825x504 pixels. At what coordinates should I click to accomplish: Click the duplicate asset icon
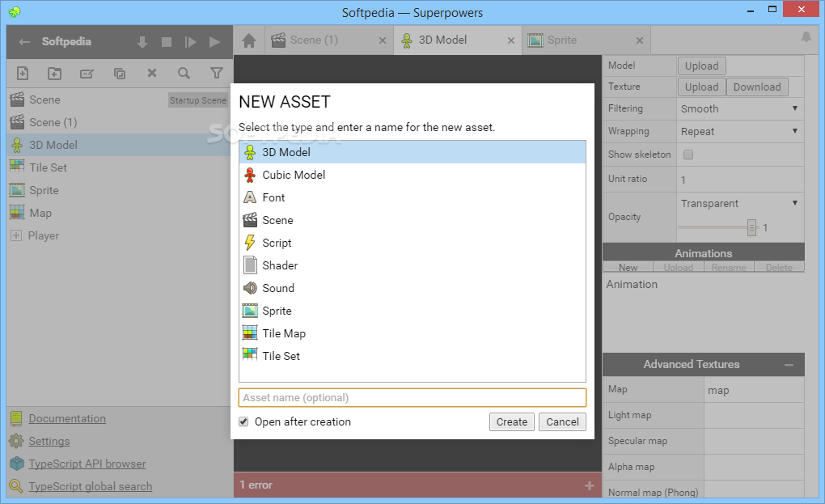coord(120,73)
